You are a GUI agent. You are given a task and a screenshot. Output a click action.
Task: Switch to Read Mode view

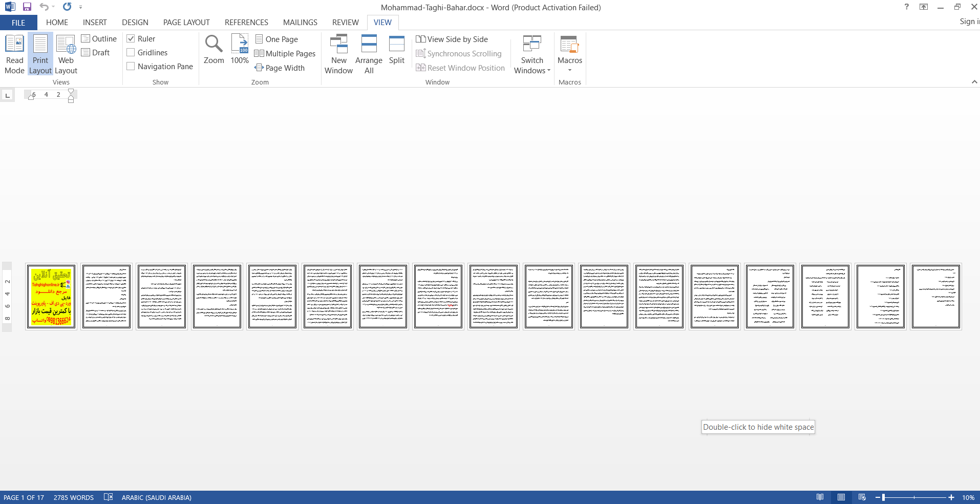tap(14, 54)
